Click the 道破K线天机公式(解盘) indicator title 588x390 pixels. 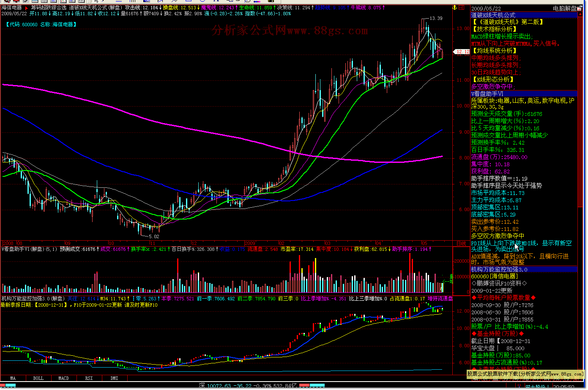click(x=96, y=8)
